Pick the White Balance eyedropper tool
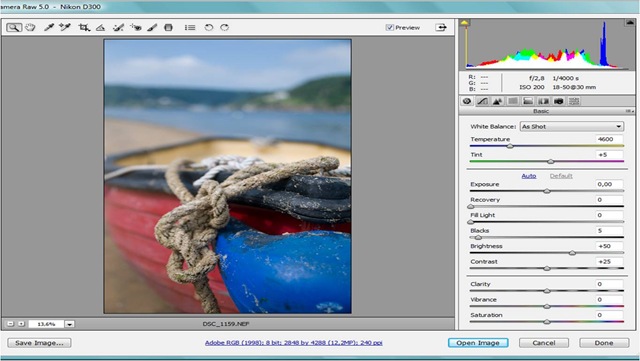This screenshot has width=640, height=361. (49, 27)
